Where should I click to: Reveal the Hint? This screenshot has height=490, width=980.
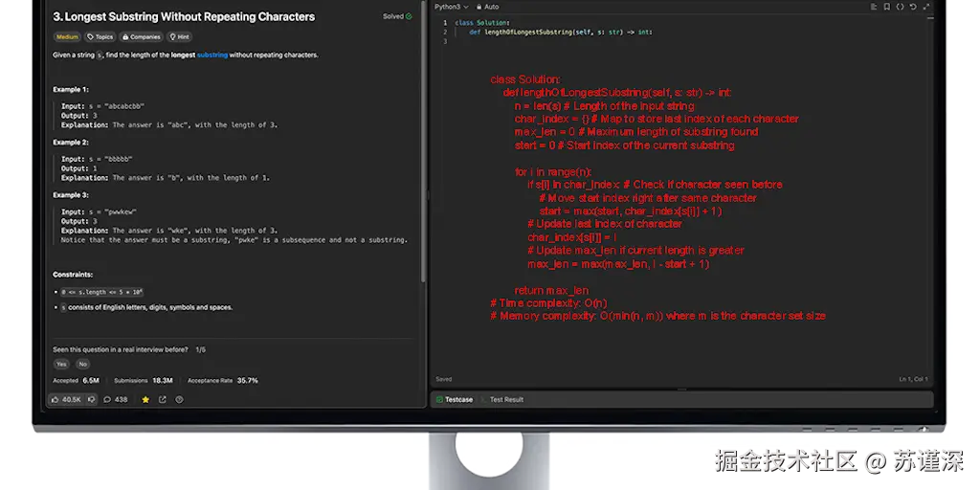point(179,37)
